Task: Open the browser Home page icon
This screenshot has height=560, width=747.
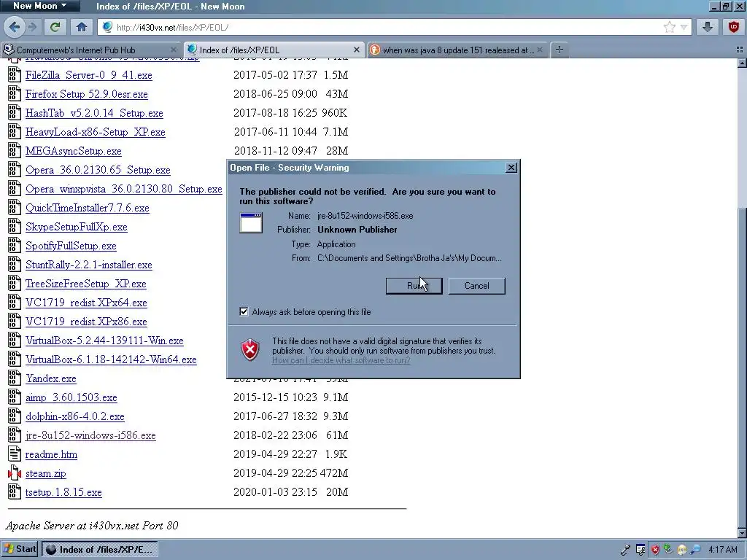Action: [x=82, y=27]
